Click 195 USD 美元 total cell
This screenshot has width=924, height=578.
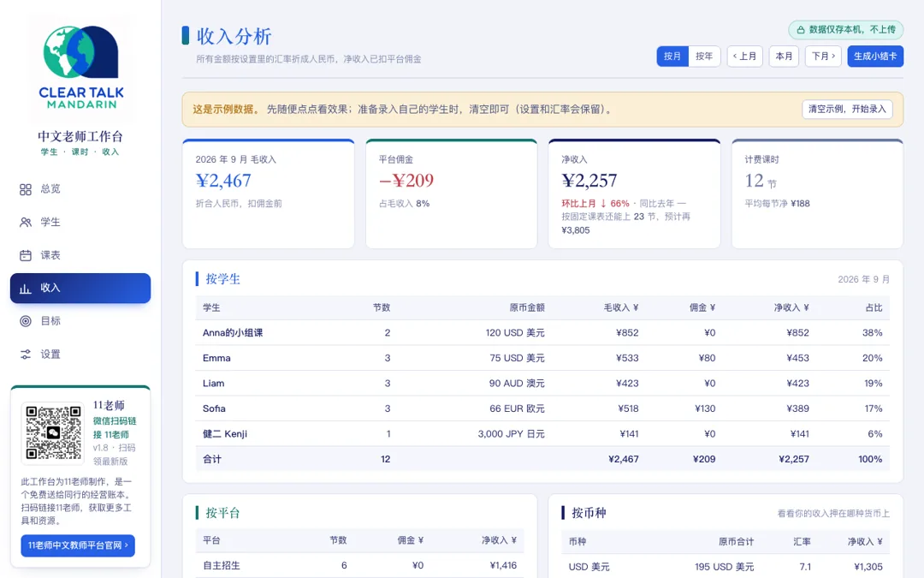[725, 567]
